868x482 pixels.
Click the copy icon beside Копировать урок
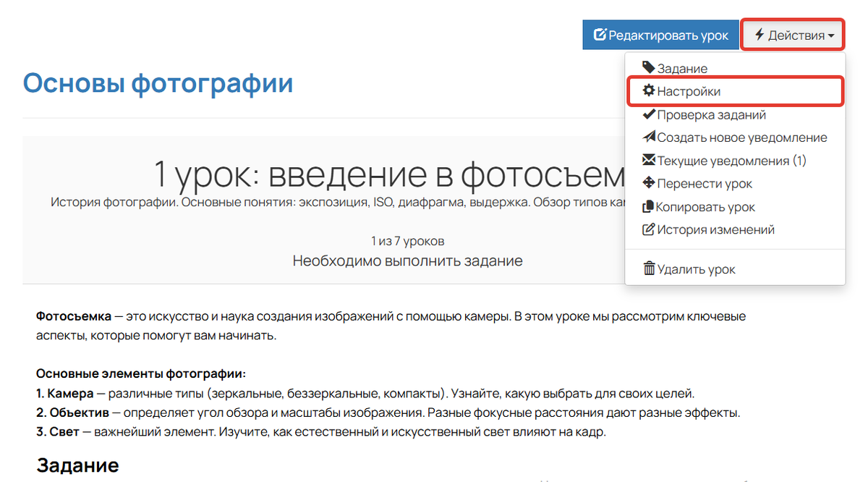[650, 207]
